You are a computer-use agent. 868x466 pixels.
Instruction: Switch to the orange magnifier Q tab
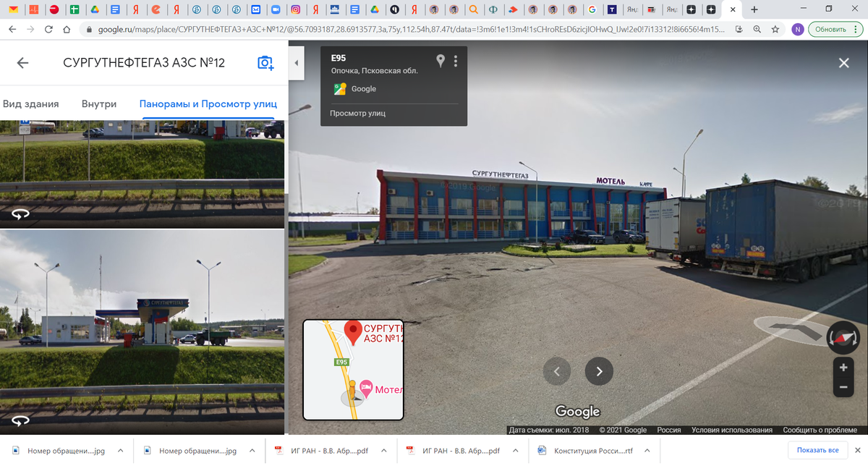[473, 9]
